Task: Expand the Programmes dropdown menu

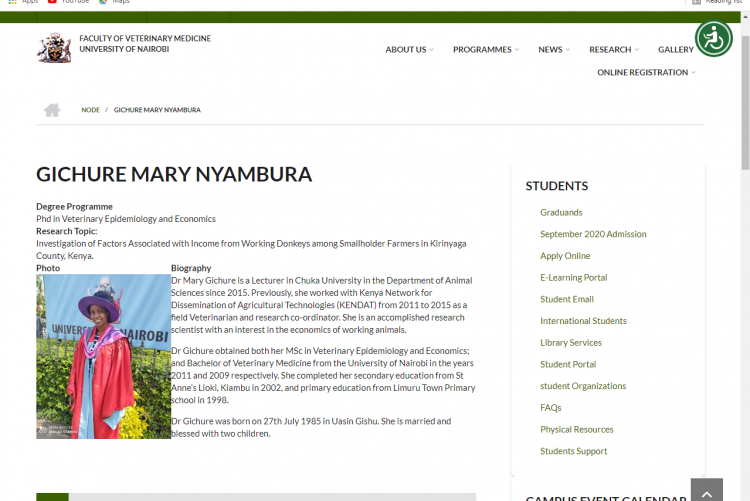Action: pyautogui.click(x=485, y=50)
